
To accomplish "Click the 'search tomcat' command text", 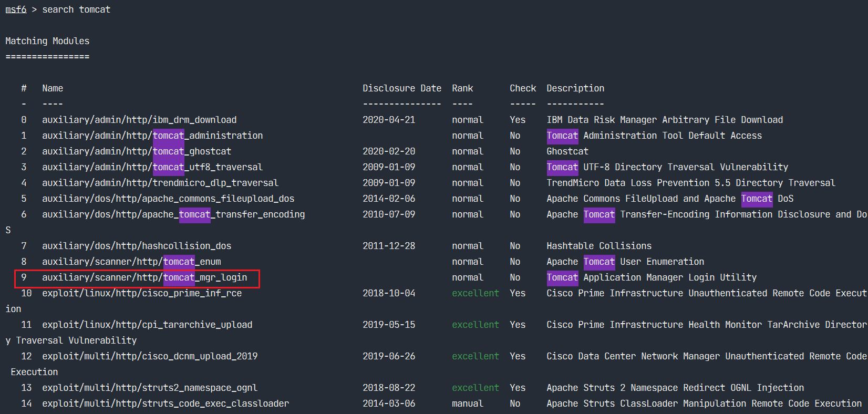I will pos(76,9).
